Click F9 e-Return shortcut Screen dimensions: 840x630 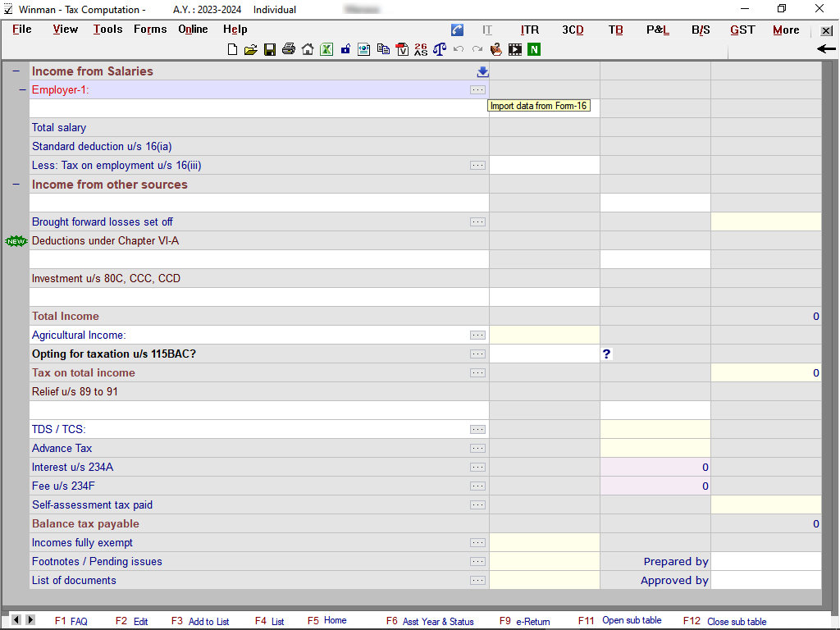(x=525, y=621)
